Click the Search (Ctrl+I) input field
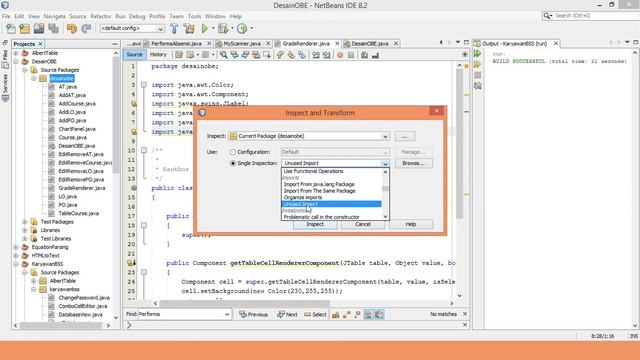 (x=596, y=16)
